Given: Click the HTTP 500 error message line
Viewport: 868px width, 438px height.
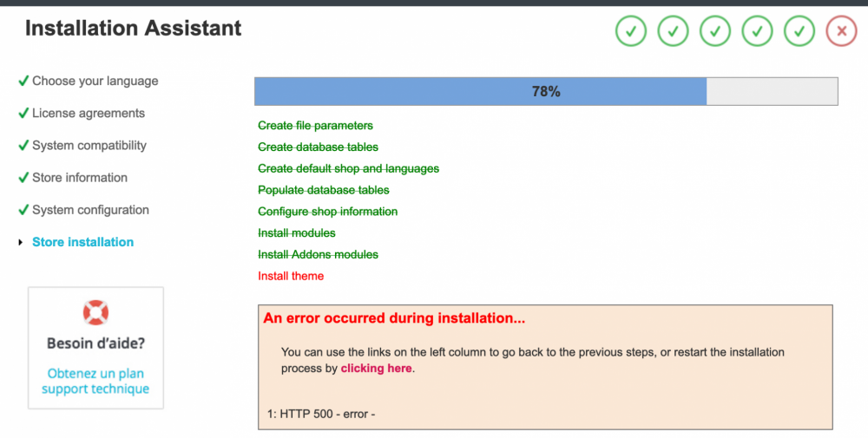Looking at the screenshot, I should [321, 414].
